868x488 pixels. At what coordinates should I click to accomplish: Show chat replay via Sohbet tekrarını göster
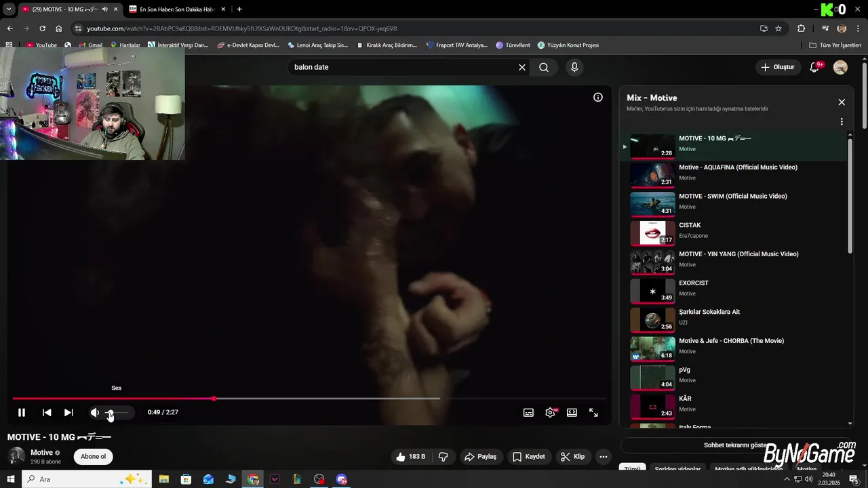(x=735, y=445)
